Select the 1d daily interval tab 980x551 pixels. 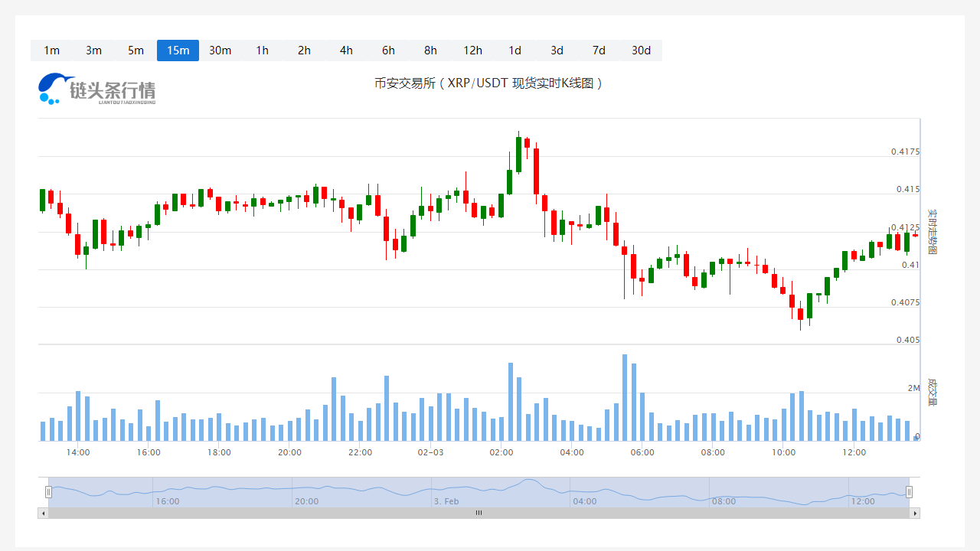point(514,51)
